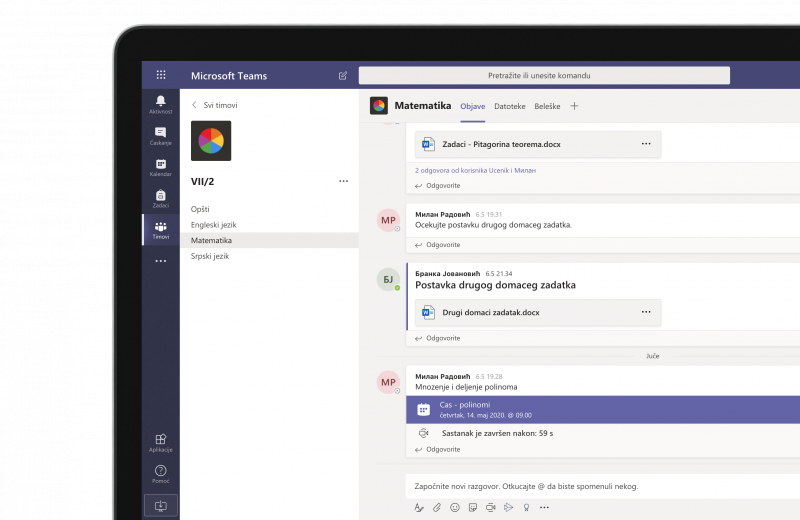Open the Kalendar icon in sidebar

[x=161, y=167]
